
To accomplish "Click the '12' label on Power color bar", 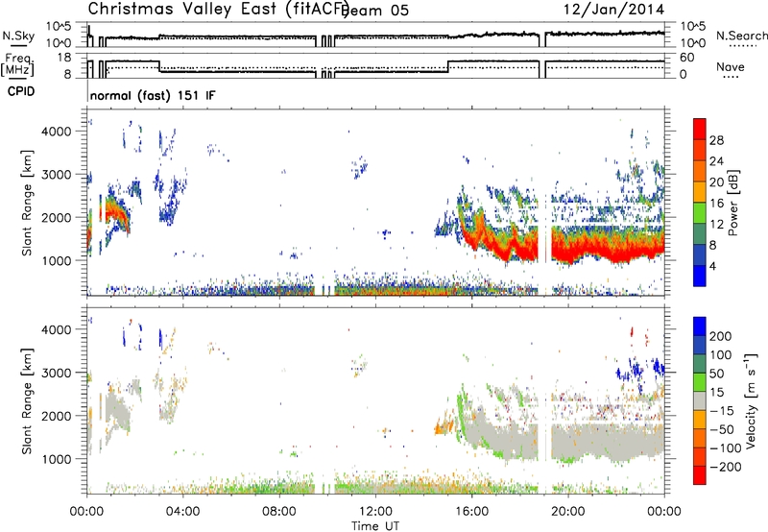I will pyautogui.click(x=716, y=224).
